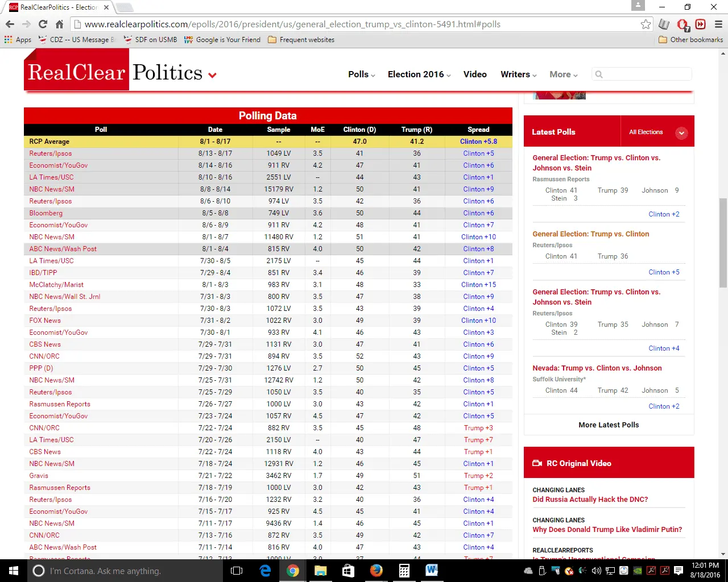This screenshot has width=728, height=582.
Task: Launch Firefox from the taskbar
Action: (376, 571)
